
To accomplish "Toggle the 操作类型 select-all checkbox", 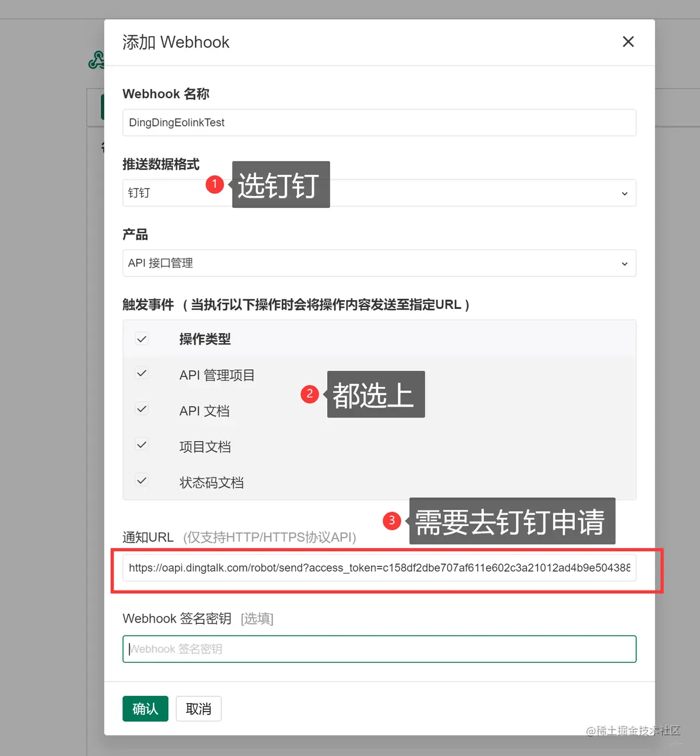I will tap(142, 339).
